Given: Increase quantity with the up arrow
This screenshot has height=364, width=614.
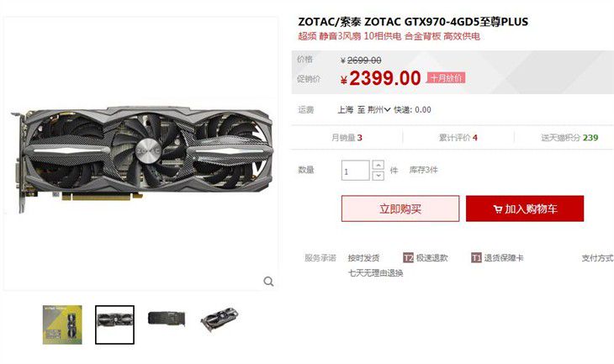Looking at the screenshot, I should pos(378,165).
